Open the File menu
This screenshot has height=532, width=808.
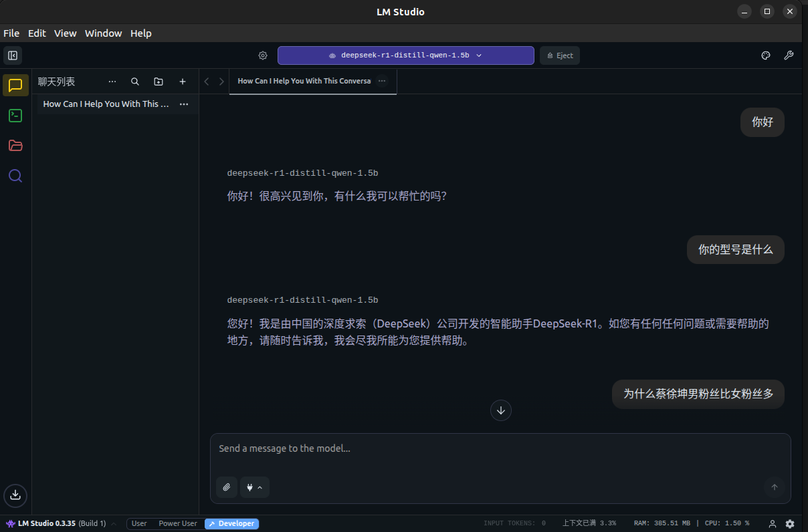coord(11,33)
